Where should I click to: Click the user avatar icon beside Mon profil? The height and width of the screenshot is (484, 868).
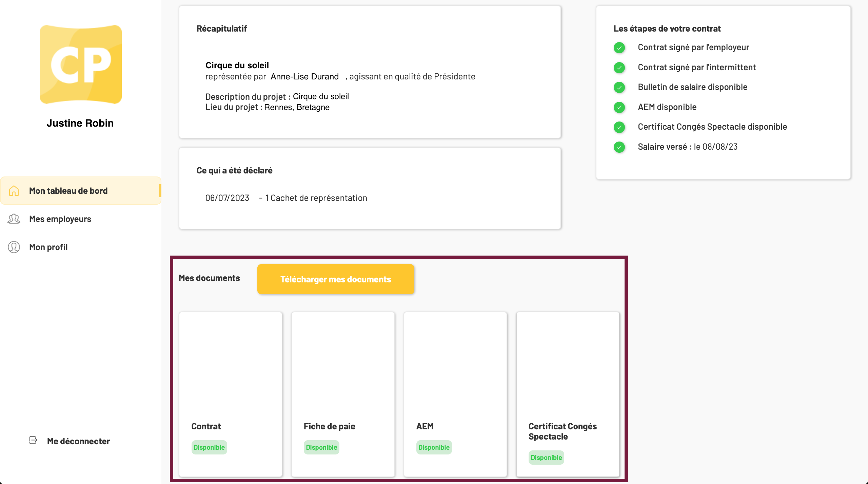pyautogui.click(x=14, y=247)
